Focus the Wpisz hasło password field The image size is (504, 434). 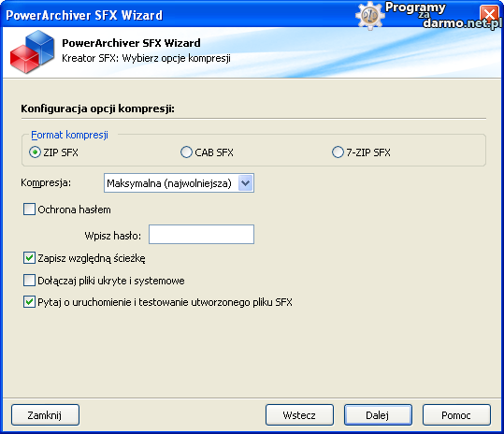coord(202,235)
